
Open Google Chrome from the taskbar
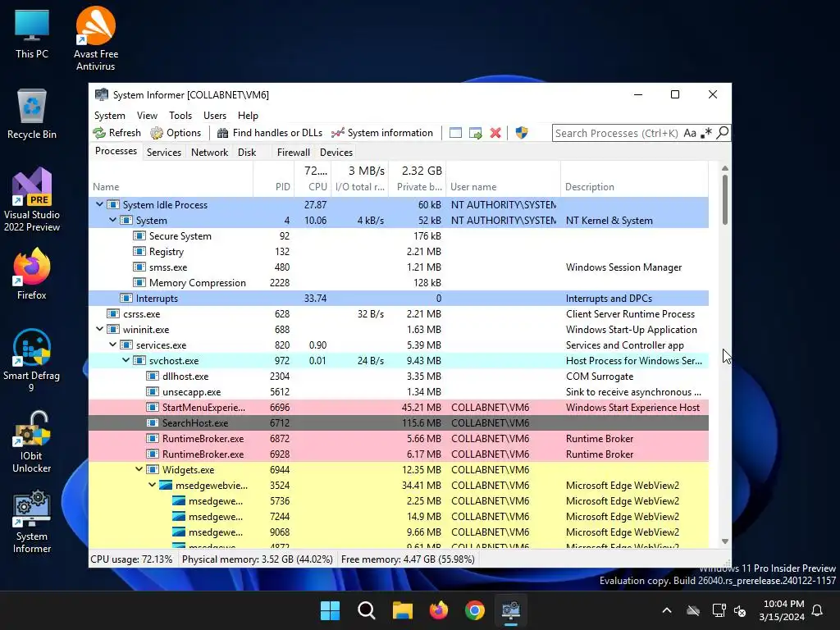(x=475, y=610)
